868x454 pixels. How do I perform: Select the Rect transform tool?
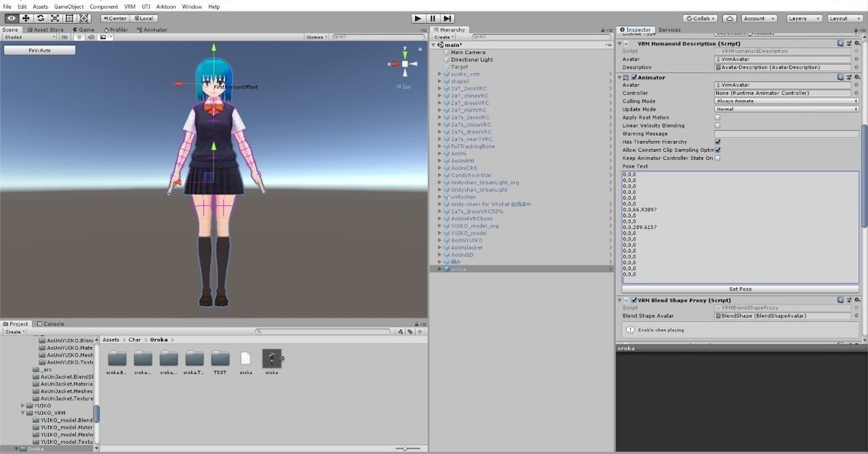69,18
